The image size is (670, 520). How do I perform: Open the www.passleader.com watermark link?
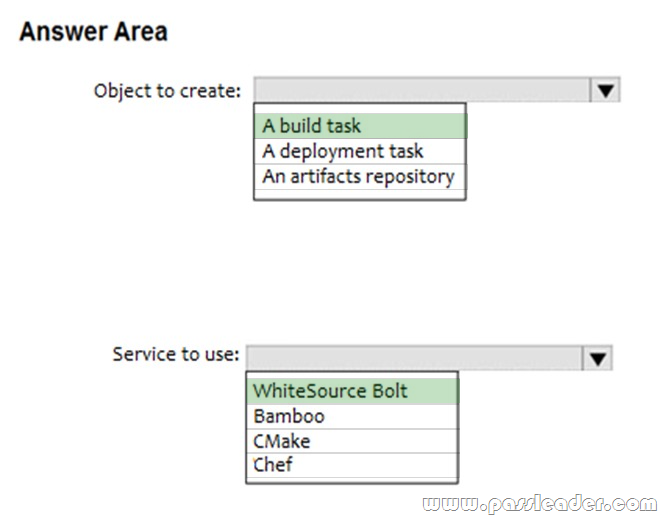pyautogui.click(x=541, y=502)
